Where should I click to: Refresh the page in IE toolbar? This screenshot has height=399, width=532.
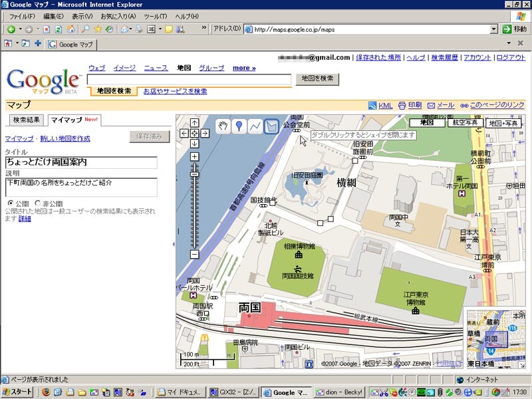pos(58,29)
